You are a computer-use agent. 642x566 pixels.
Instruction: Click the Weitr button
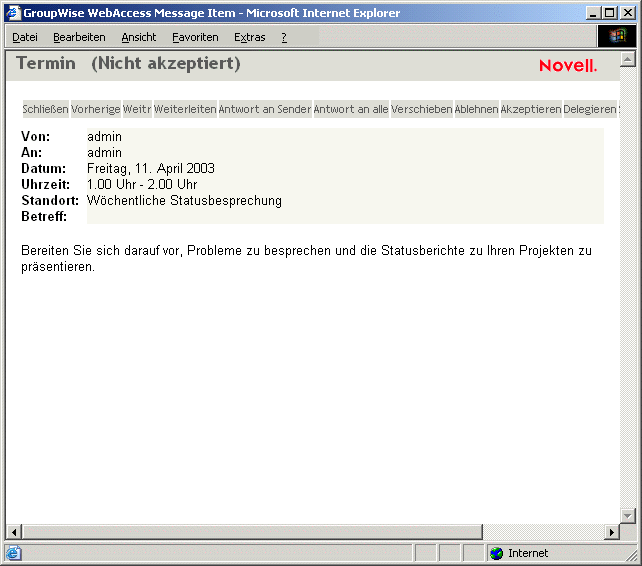[x=137, y=109]
